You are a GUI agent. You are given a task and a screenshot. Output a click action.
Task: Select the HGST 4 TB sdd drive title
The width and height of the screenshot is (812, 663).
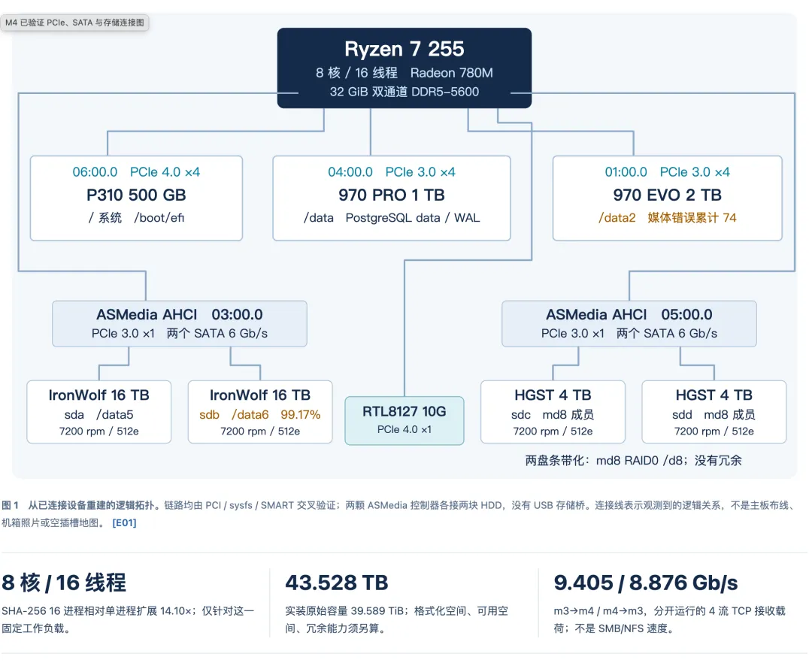714,395
